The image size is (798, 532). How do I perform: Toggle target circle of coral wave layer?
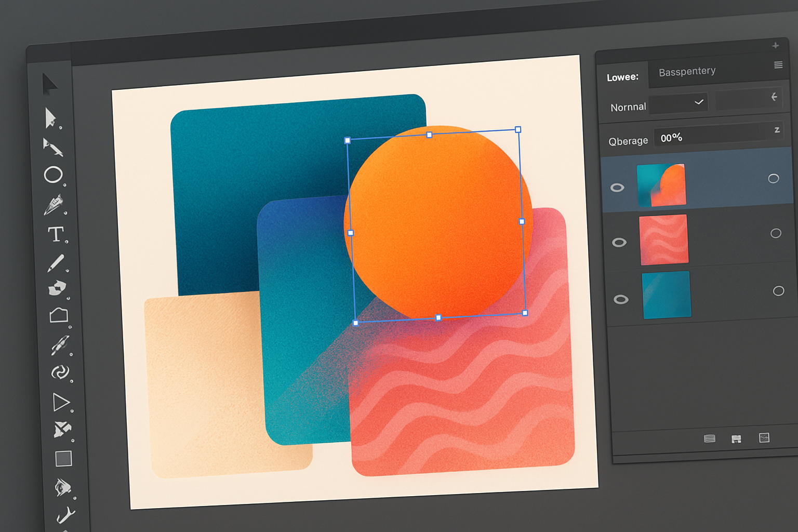(776, 233)
